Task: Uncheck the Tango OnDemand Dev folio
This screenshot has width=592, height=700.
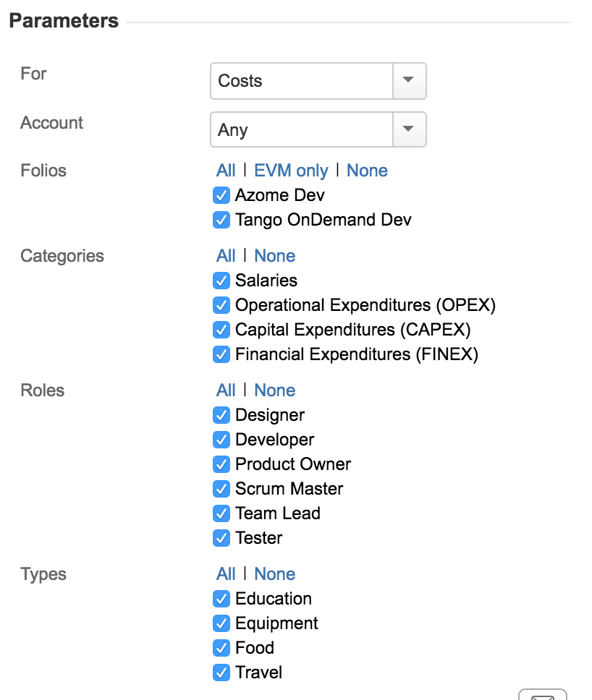Action: tap(221, 220)
